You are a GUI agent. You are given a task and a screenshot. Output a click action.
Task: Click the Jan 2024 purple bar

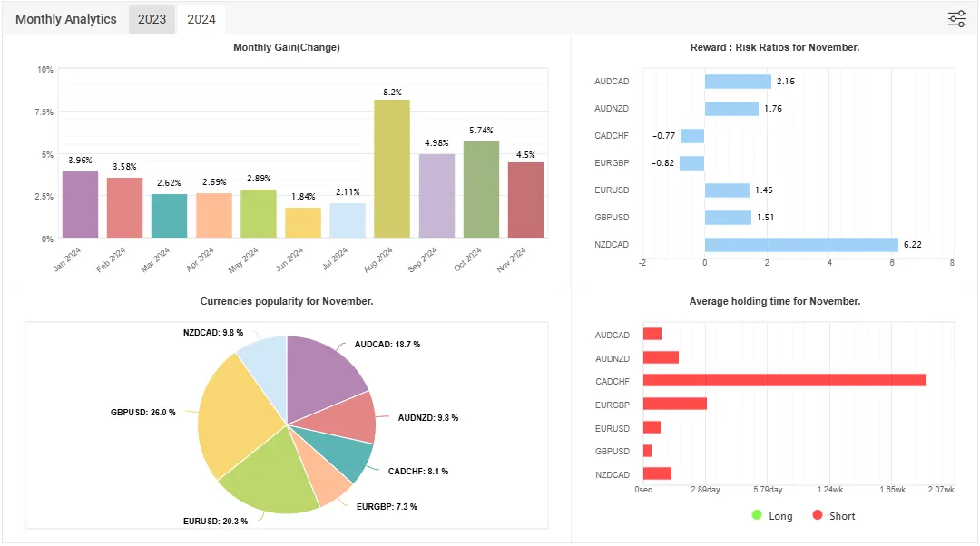80,204
